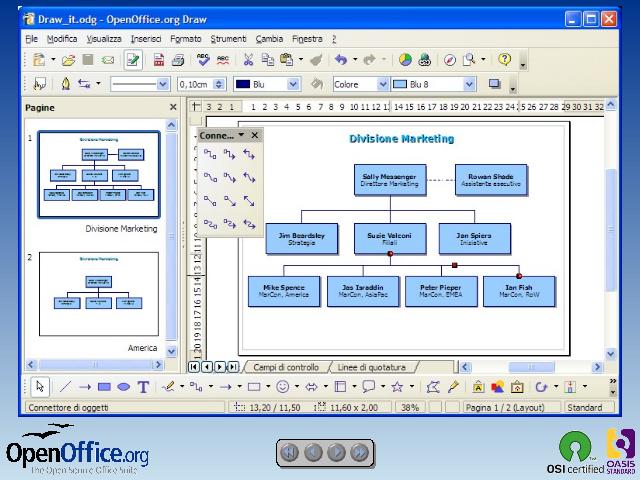Activate the arrow selection tool
640x480 pixels.
[x=40, y=386]
